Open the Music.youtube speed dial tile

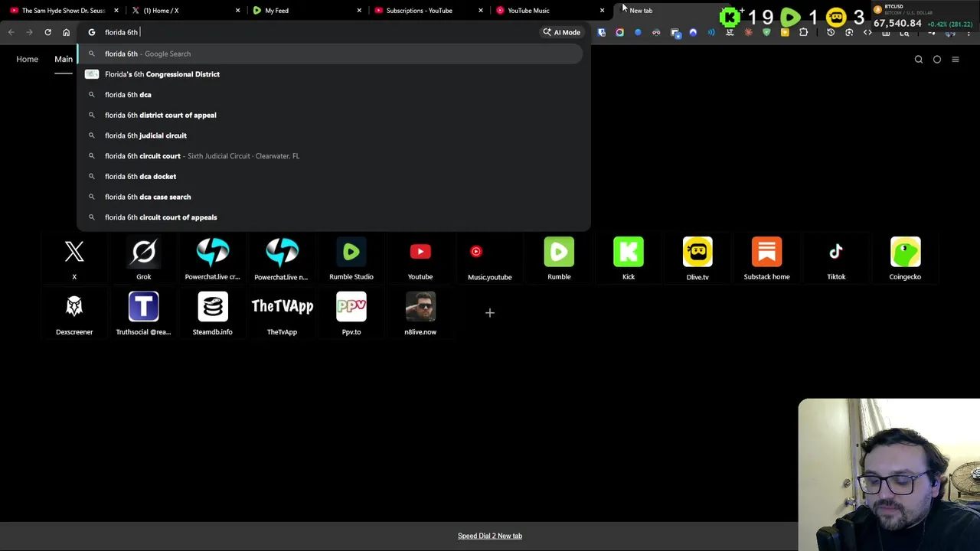click(489, 259)
